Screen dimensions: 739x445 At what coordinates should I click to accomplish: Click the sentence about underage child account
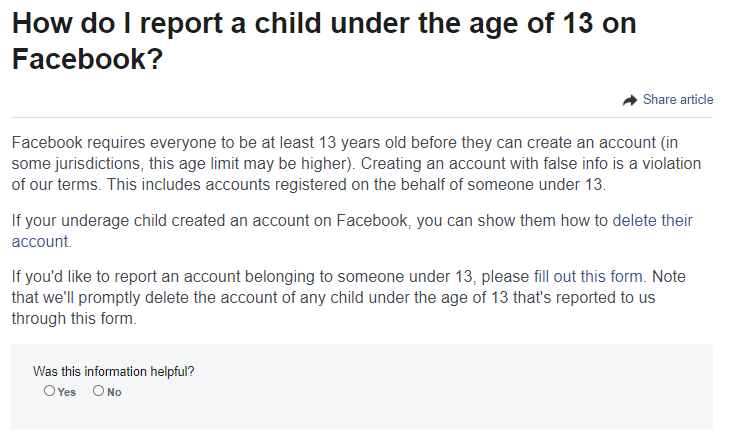[x=352, y=231]
